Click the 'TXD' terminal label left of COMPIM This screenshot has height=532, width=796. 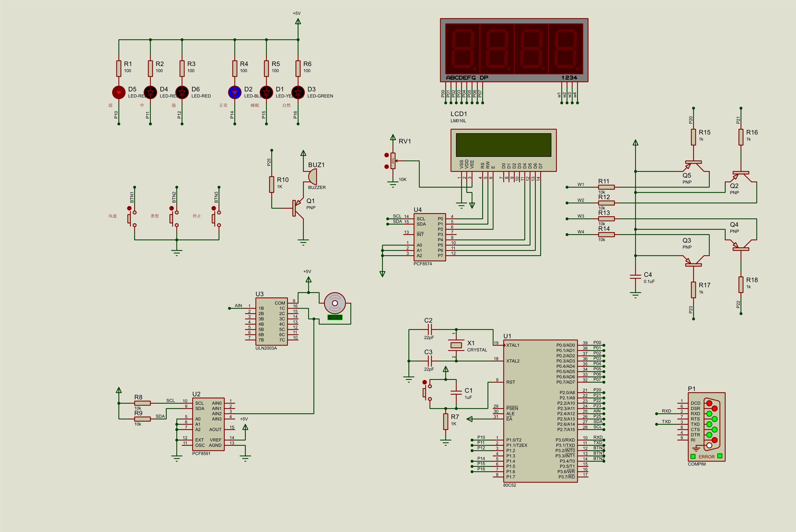click(x=666, y=421)
